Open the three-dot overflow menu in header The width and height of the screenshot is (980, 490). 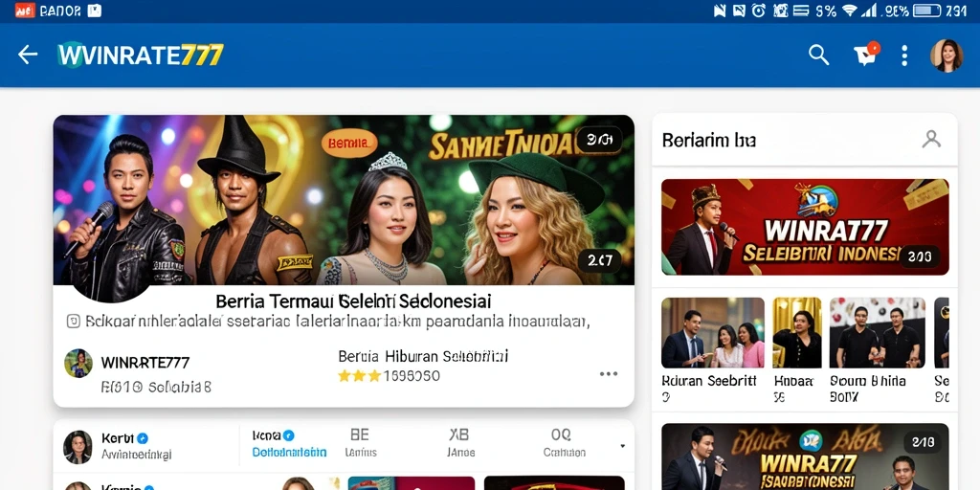pyautogui.click(x=904, y=55)
